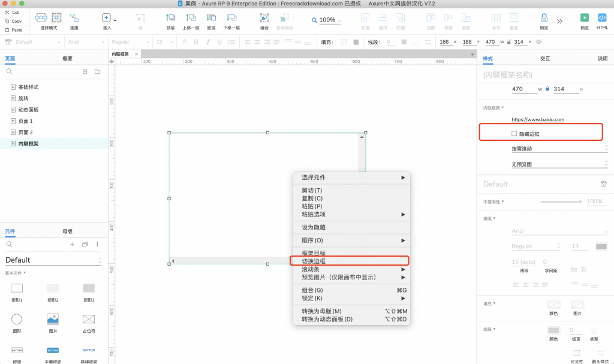
Task: Click the opacity (不透明性) slider
Action: pos(560,201)
